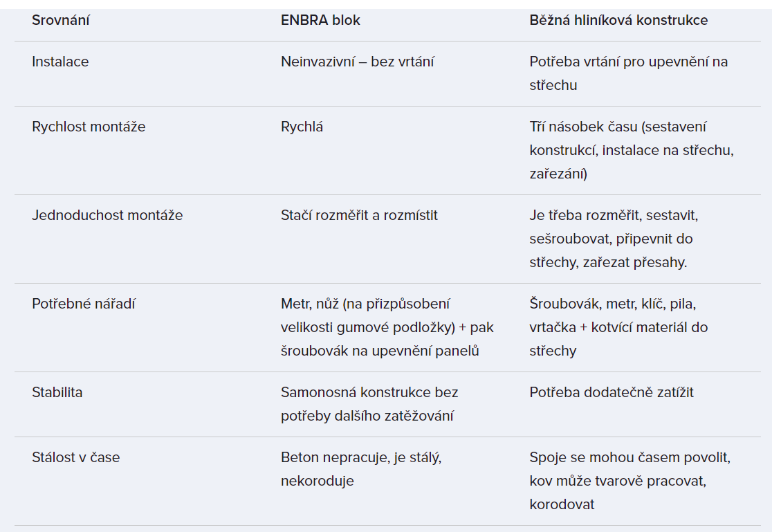Screen dimensions: 772x532
Task: Select the 'Instalace' row label
Action: coord(60,62)
